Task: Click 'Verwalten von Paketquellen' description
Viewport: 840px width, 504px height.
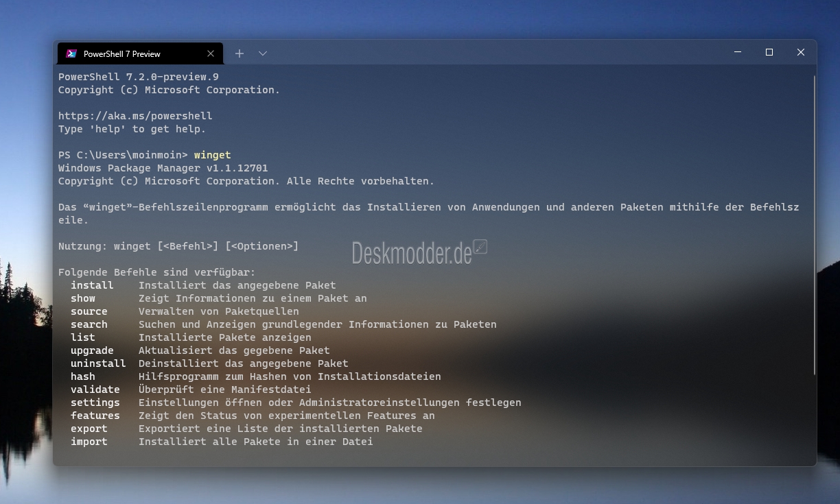Action: (x=219, y=311)
